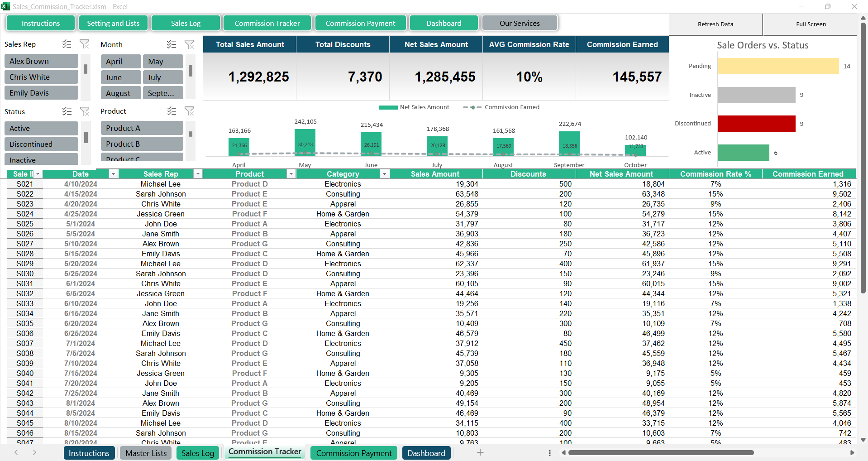Open the Master Lists sheet tab
The height and width of the screenshot is (461, 868).
(146, 453)
